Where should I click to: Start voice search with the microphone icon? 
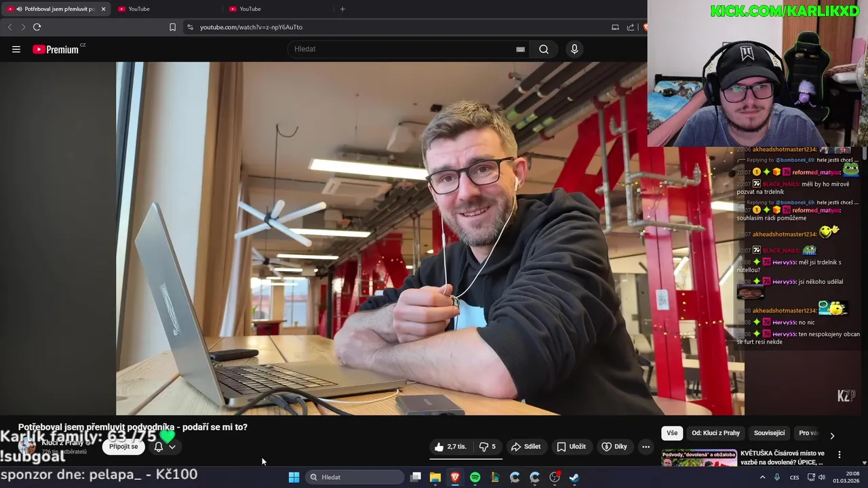pyautogui.click(x=574, y=49)
